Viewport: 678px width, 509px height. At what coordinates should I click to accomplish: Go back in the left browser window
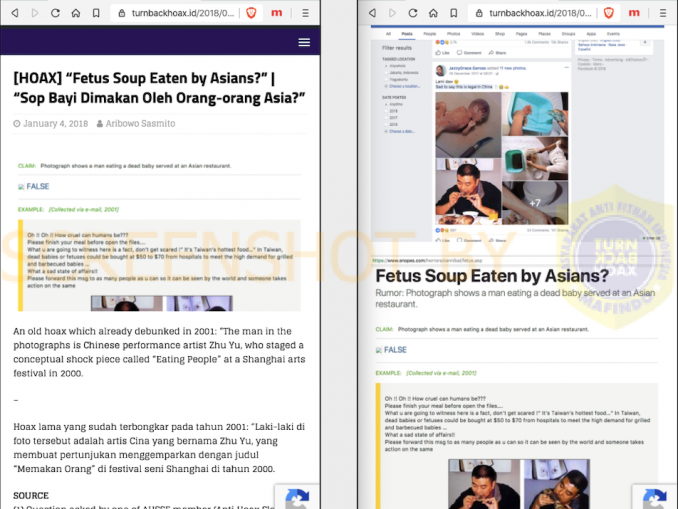tap(15, 13)
